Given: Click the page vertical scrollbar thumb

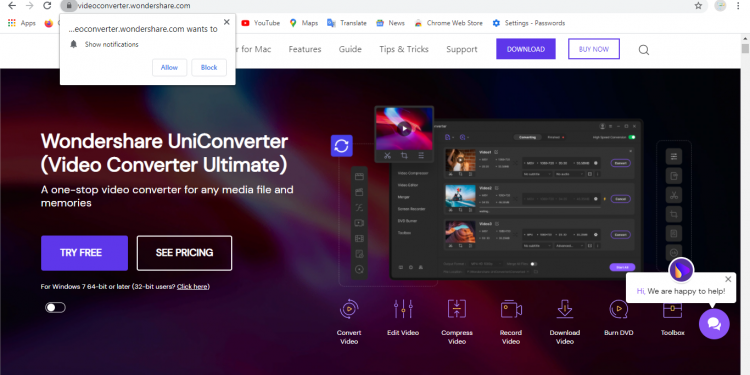Looking at the screenshot, I should [745, 49].
